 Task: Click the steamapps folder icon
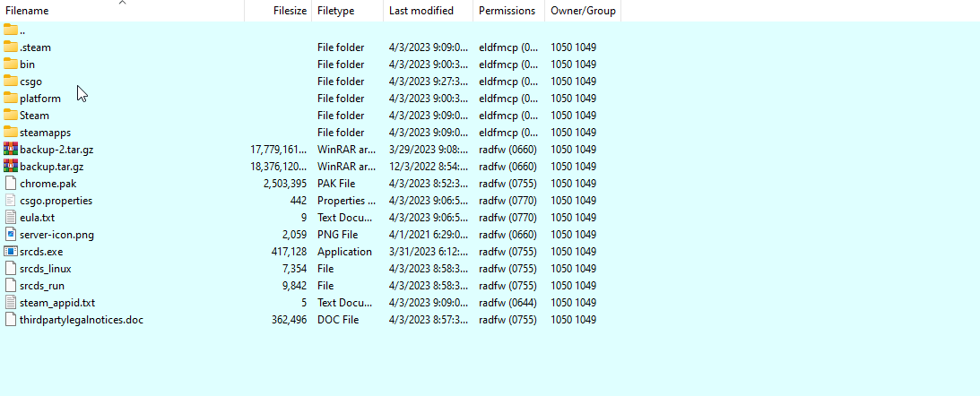click(x=11, y=133)
